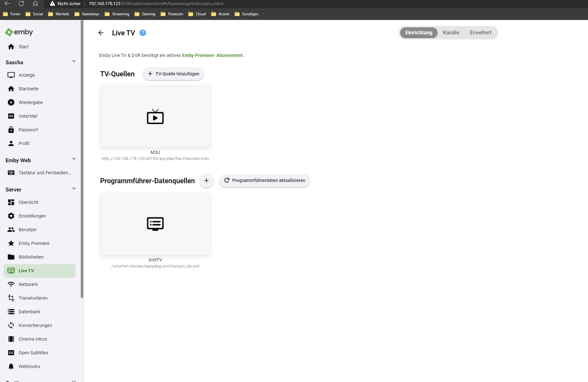Viewport: 588px width, 382px height.
Task: Switch to Erweitert tab
Action: (480, 33)
